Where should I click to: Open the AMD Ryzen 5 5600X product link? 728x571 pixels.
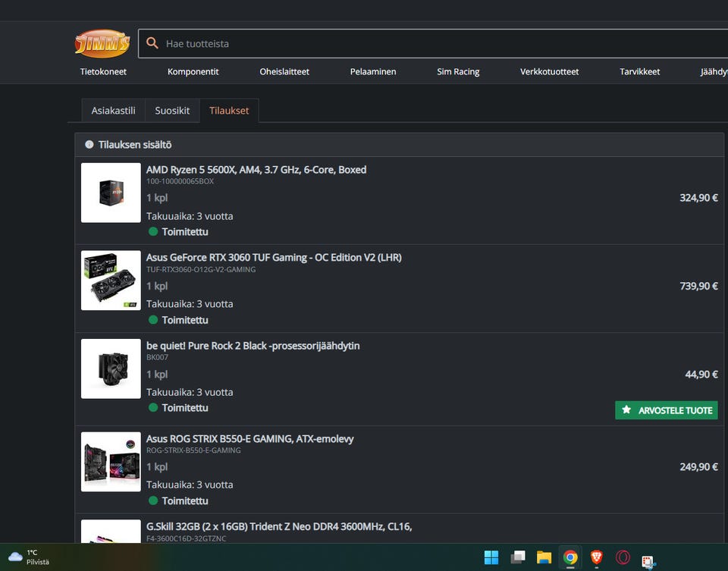256,169
